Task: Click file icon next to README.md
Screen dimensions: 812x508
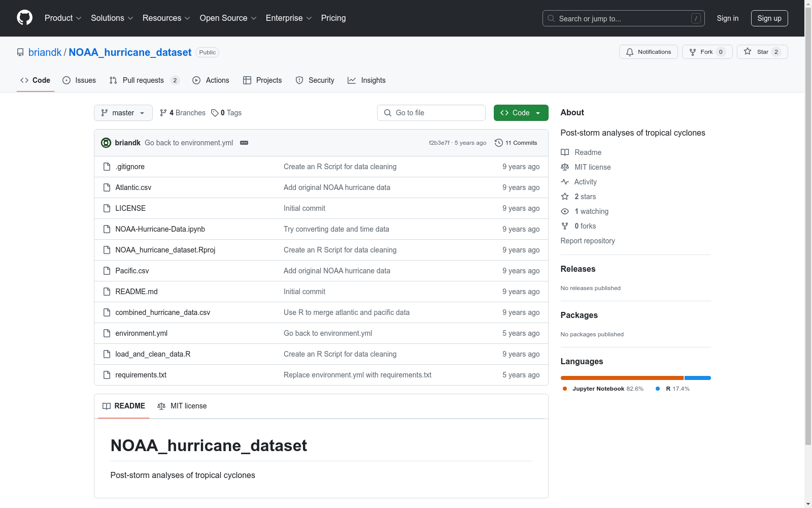Action: point(107,292)
